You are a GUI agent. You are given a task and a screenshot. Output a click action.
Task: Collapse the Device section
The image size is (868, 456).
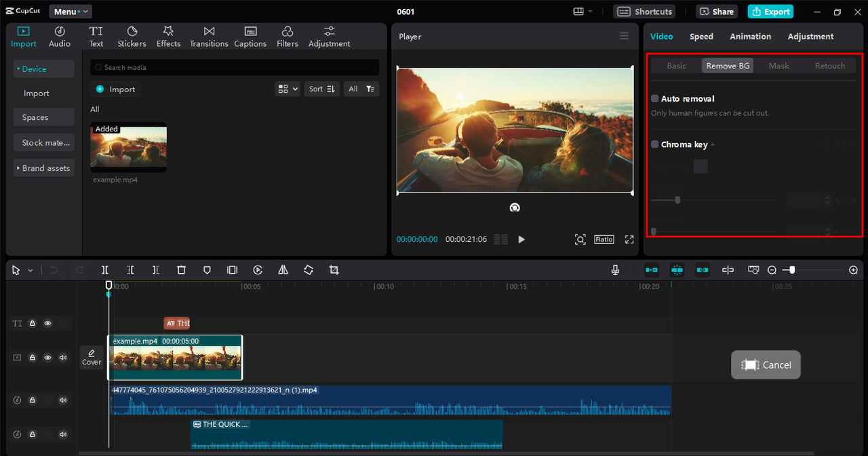coord(44,68)
